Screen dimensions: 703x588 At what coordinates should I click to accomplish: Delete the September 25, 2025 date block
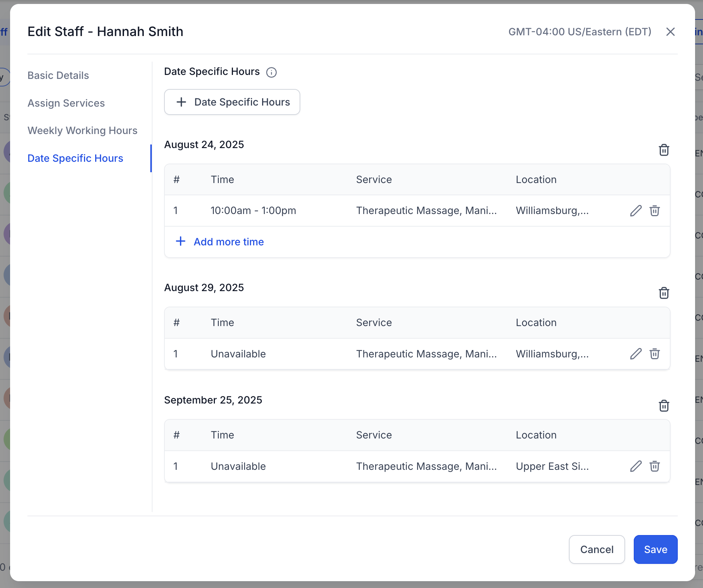[x=664, y=406]
